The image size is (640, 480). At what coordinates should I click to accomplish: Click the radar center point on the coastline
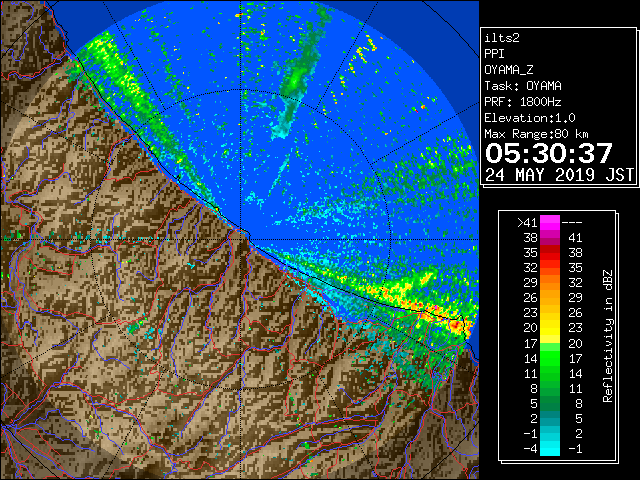click(x=241, y=240)
